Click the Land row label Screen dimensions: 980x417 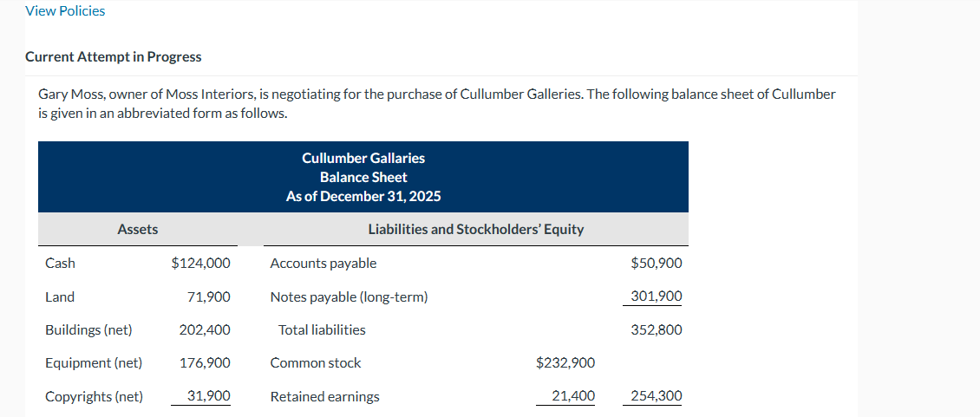(x=60, y=296)
